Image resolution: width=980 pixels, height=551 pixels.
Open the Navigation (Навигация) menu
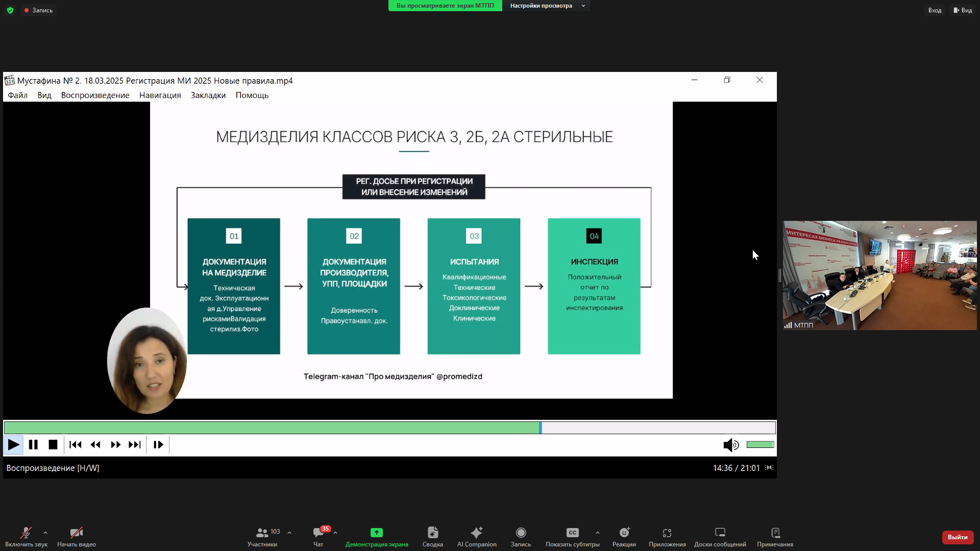(x=160, y=95)
